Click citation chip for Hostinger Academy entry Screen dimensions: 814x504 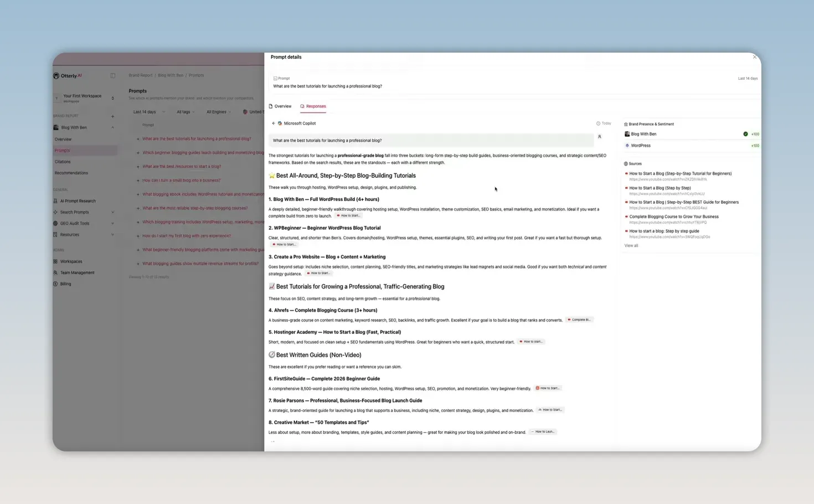point(531,342)
